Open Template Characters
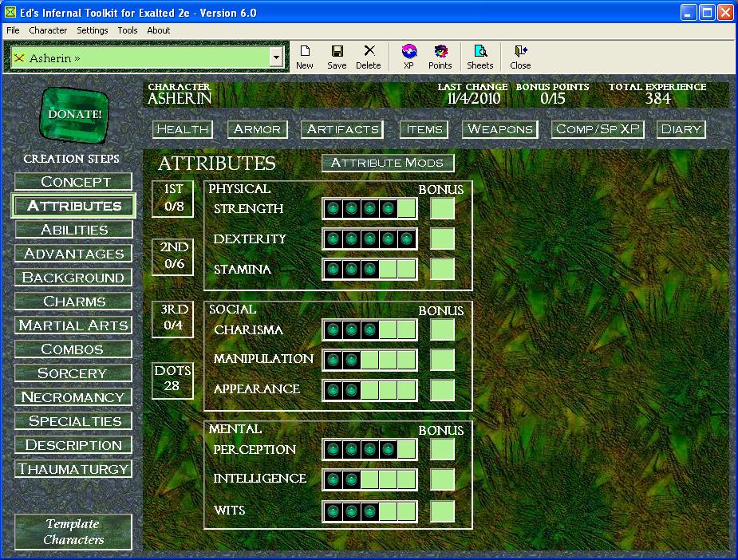Image resolution: width=738 pixels, height=560 pixels. [73, 532]
